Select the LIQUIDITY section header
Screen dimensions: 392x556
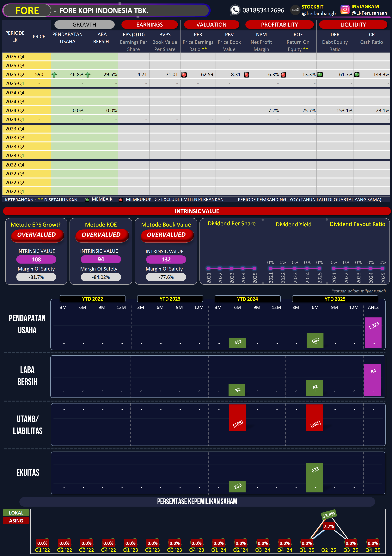click(353, 24)
